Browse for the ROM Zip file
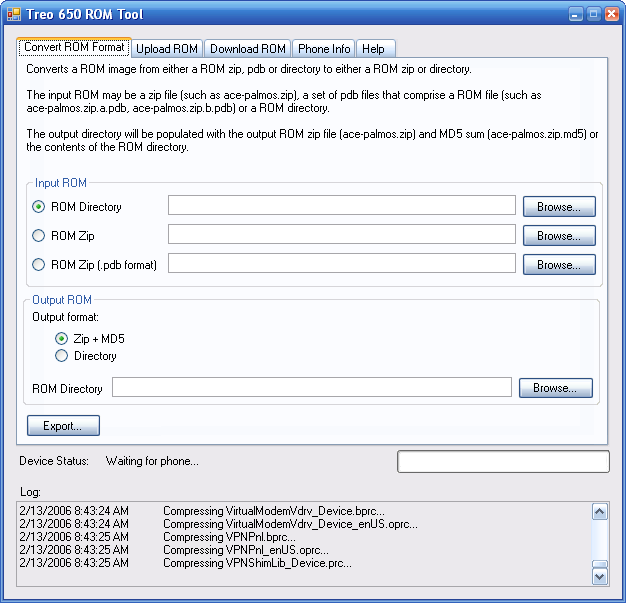The image size is (626, 603). click(x=559, y=236)
